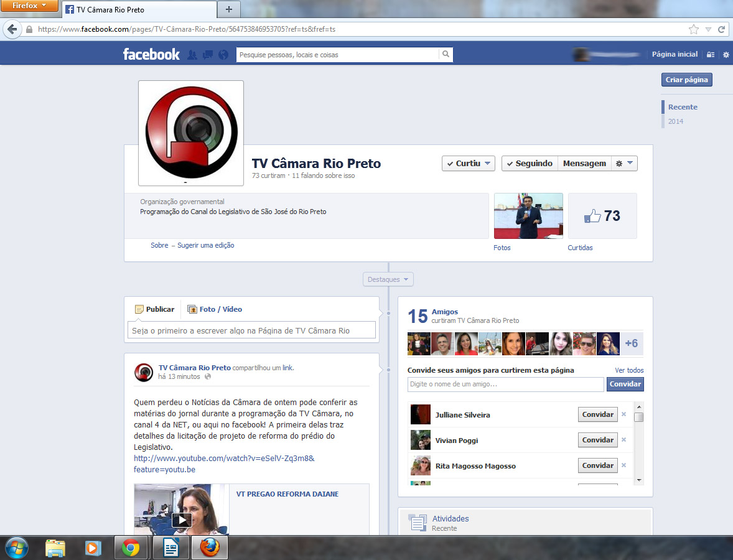733x560 pixels.
Task: Jump to 2014 in timeline
Action: coord(676,121)
